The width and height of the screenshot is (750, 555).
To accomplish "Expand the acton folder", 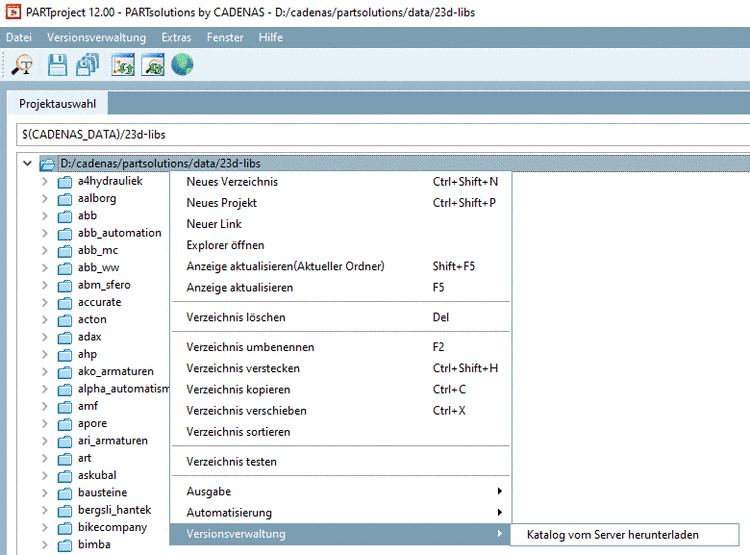I will [x=44, y=320].
